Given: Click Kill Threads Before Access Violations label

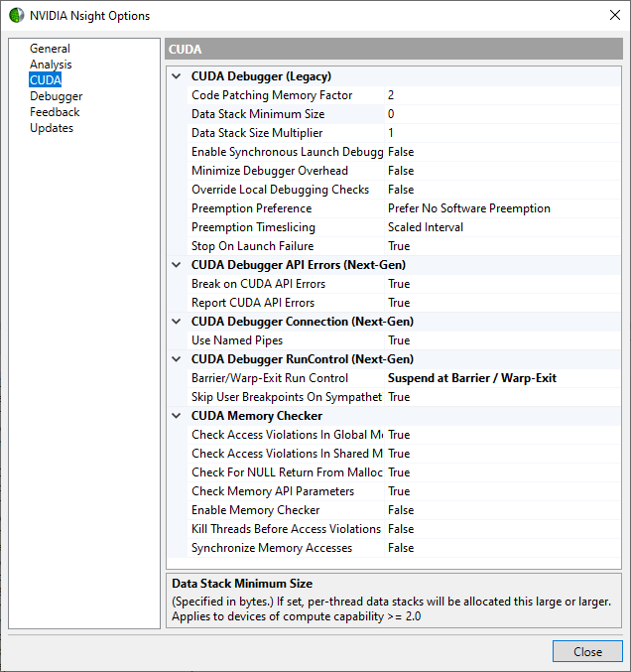Looking at the screenshot, I should (x=286, y=529).
